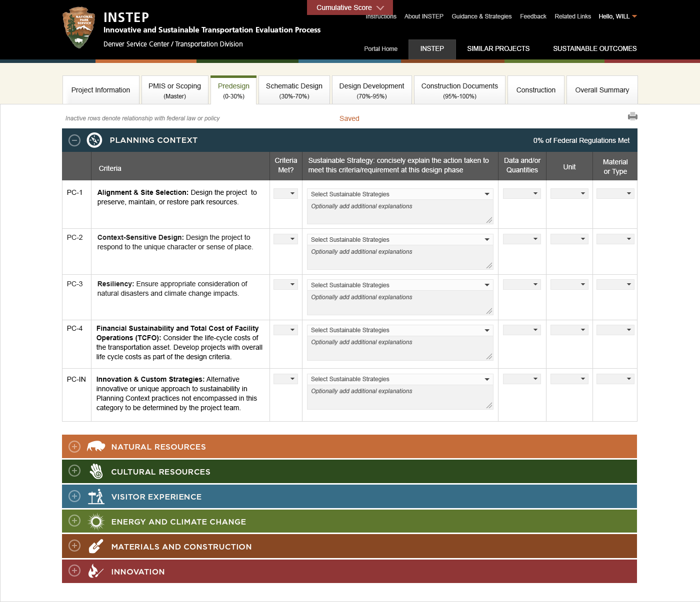Click the hiker icon for Visitor Experience

95,496
